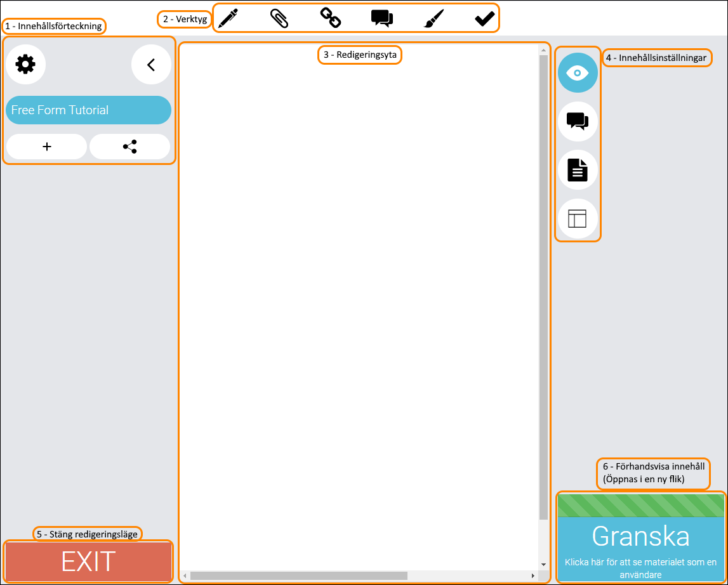This screenshot has height=585, width=728.
Task: Select the chain link tool
Action: (x=331, y=18)
